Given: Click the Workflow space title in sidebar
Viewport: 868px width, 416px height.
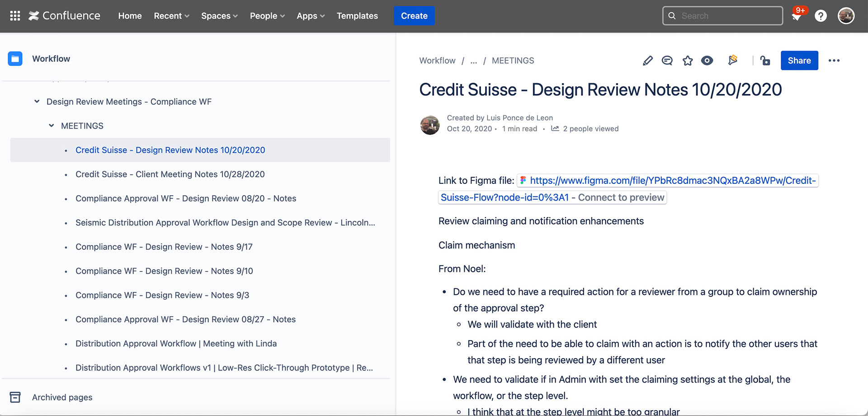Looking at the screenshot, I should pos(51,59).
